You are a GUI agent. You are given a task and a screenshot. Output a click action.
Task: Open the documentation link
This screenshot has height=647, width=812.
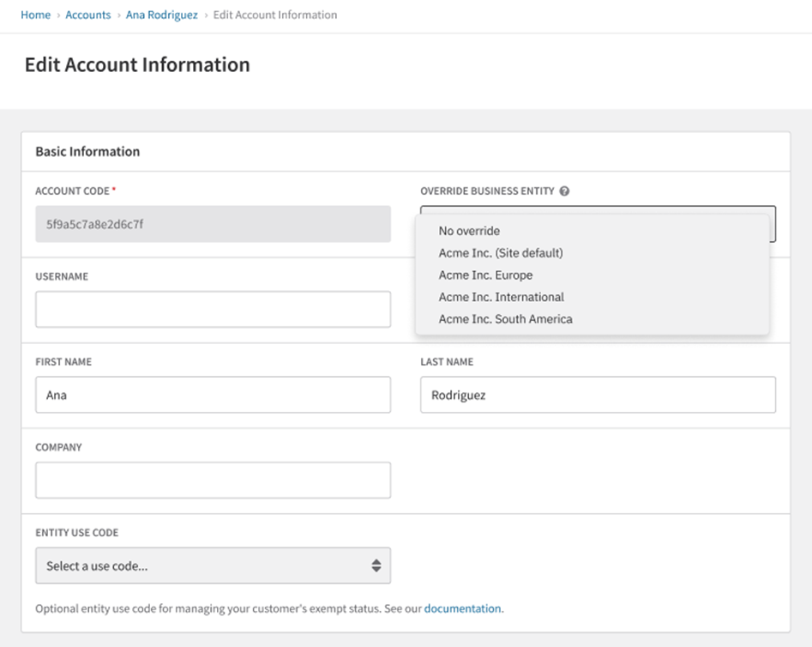coord(462,608)
